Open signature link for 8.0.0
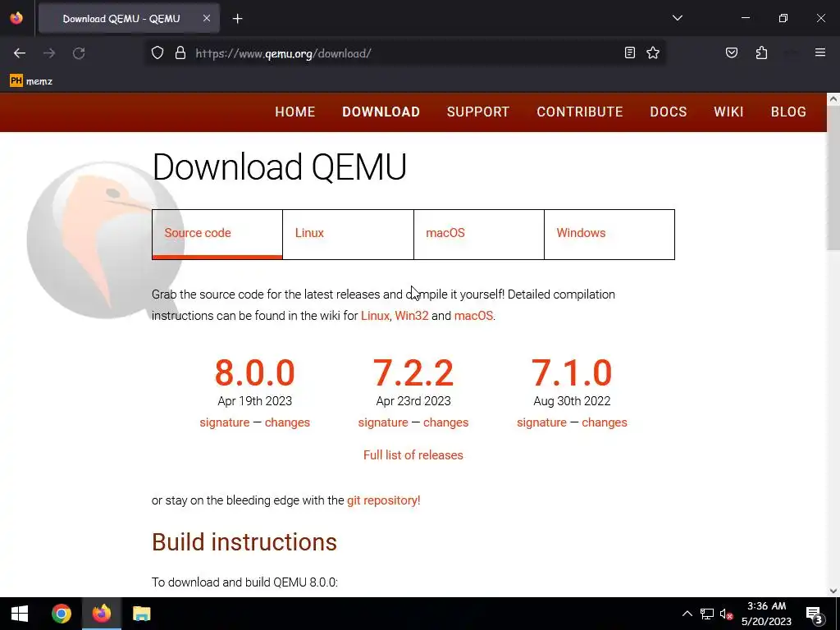This screenshot has height=630, width=840. click(225, 422)
